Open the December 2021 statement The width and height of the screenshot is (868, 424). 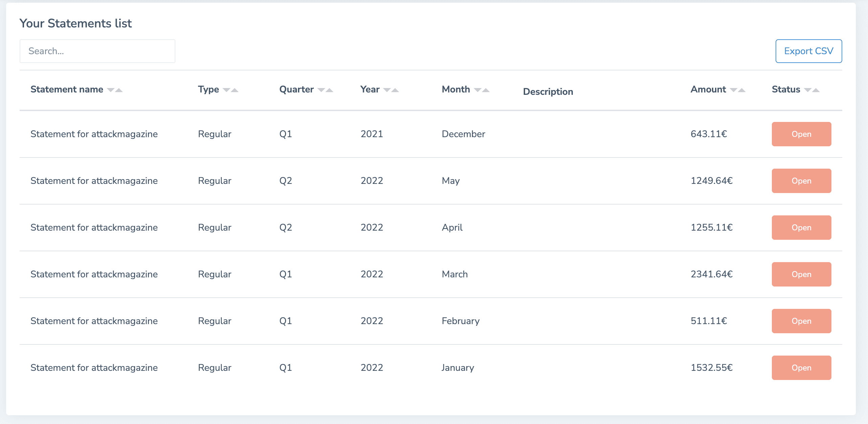pos(801,134)
